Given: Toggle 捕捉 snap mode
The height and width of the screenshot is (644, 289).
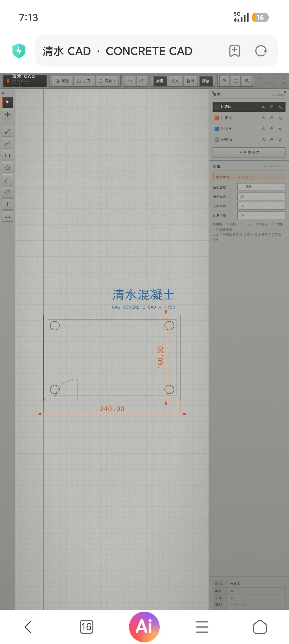Looking at the screenshot, I should coord(160,81).
